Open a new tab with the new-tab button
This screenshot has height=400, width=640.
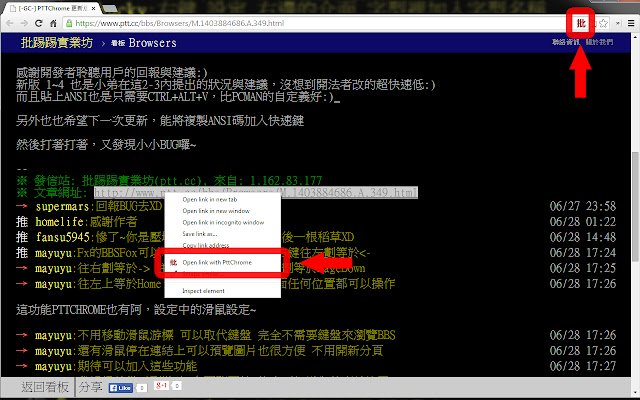tap(109, 8)
